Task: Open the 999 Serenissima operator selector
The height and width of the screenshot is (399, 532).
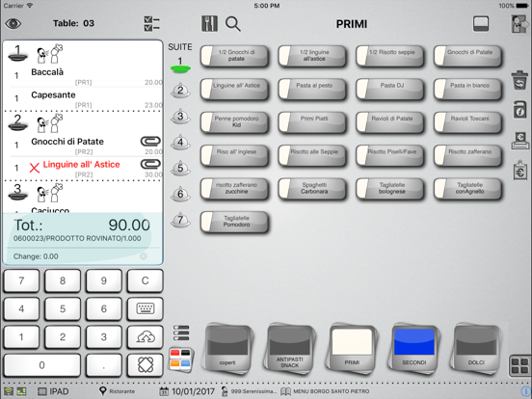Action: [x=249, y=391]
